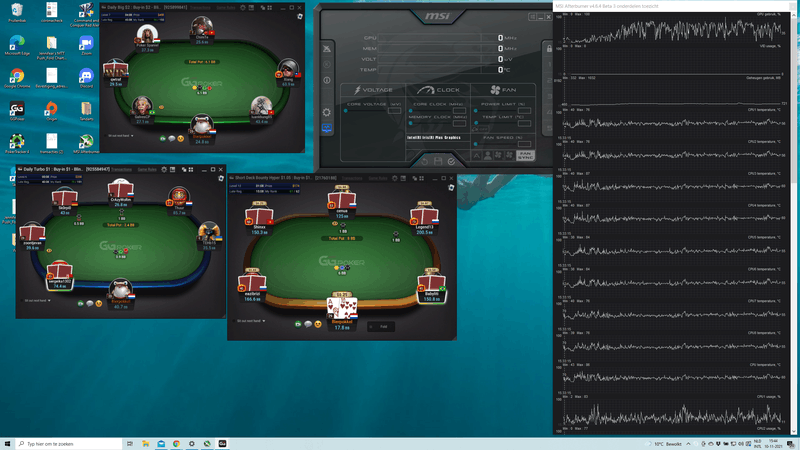Click the Fold button at Short Deck table
This screenshot has width=800, height=450.
(x=381, y=327)
